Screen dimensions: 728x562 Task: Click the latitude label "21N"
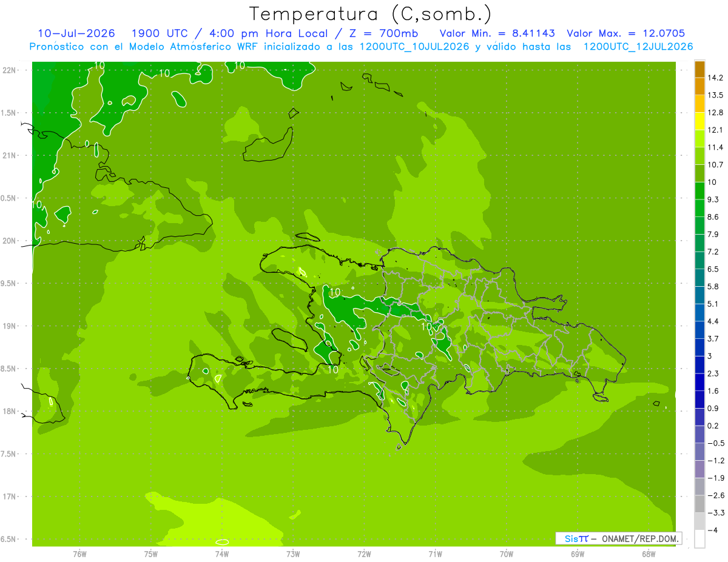click(x=9, y=155)
